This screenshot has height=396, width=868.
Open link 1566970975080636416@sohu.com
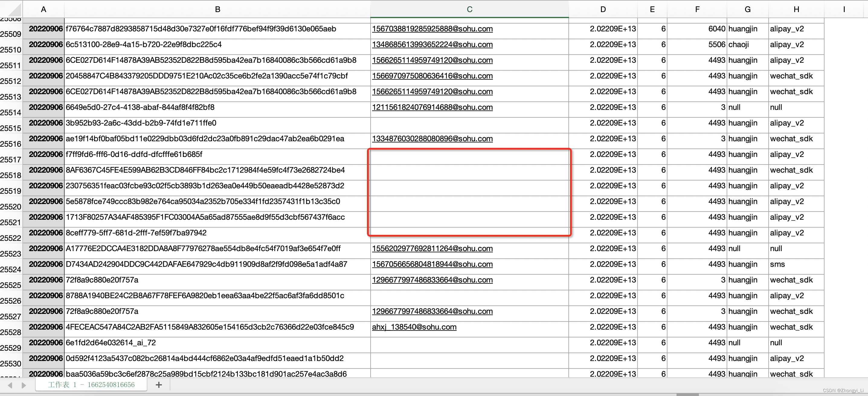pos(432,76)
